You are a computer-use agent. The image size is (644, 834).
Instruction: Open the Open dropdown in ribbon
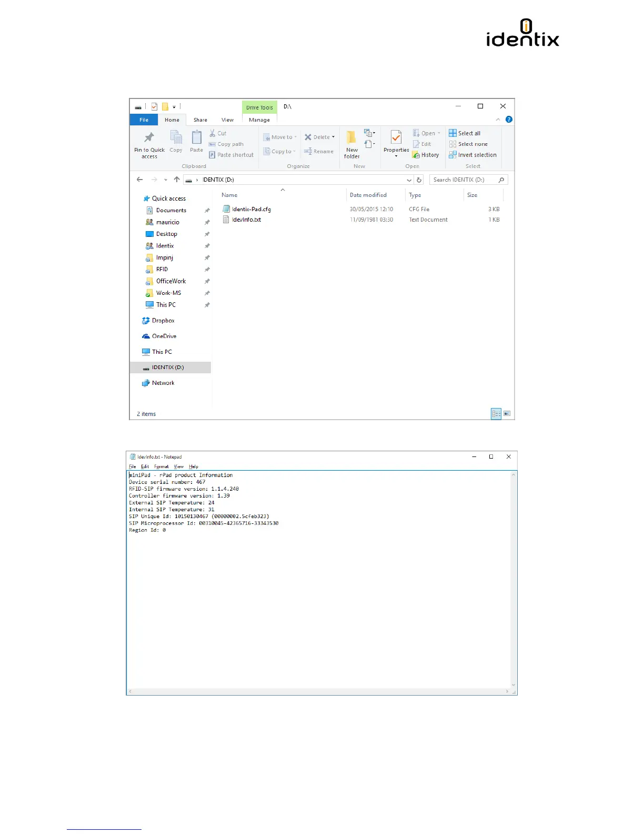(427, 133)
